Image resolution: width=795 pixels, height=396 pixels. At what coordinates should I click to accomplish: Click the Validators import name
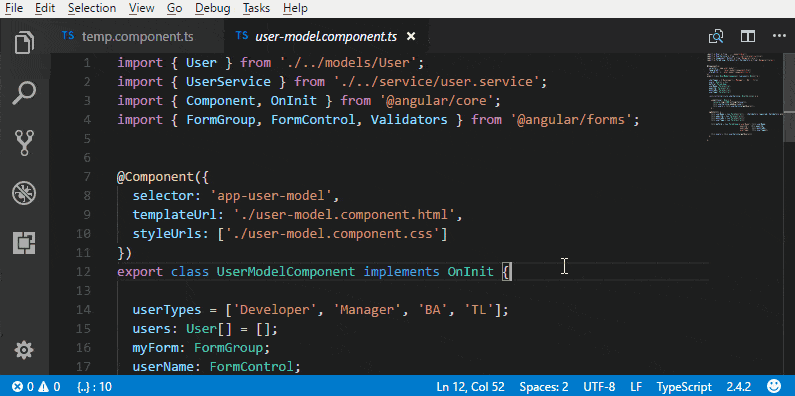click(409, 120)
